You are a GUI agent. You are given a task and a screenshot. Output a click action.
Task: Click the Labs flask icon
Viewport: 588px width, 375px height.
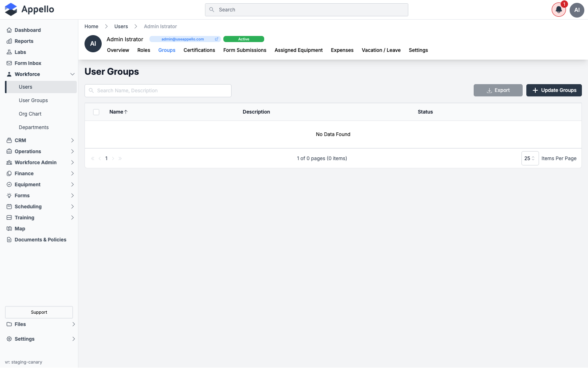[x=9, y=52]
